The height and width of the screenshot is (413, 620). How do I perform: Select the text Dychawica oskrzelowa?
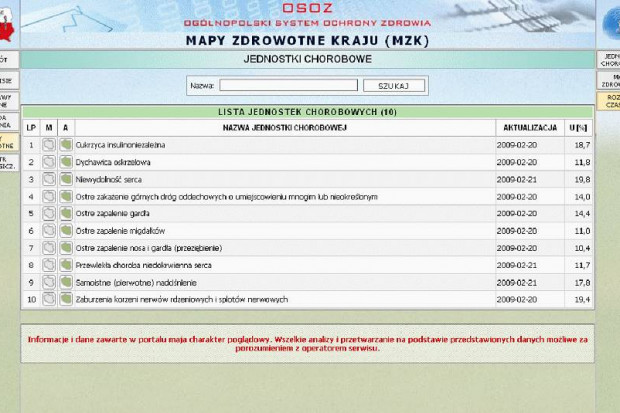coord(113,162)
